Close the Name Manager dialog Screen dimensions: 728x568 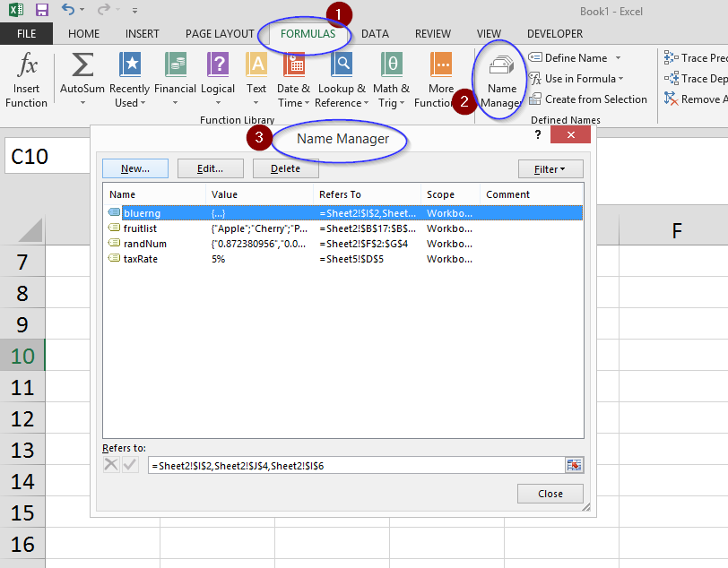coord(550,493)
